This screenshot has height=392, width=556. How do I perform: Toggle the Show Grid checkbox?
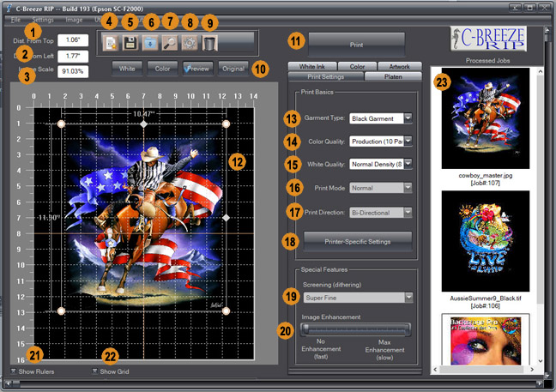pos(94,371)
